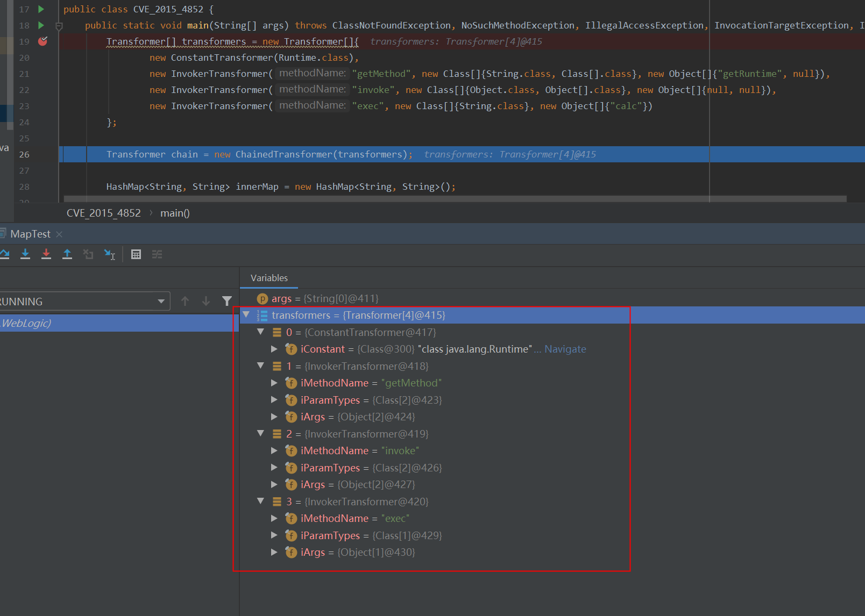This screenshot has height=616, width=865.
Task: Select the WebLogic stack frame row
Action: tap(118, 323)
